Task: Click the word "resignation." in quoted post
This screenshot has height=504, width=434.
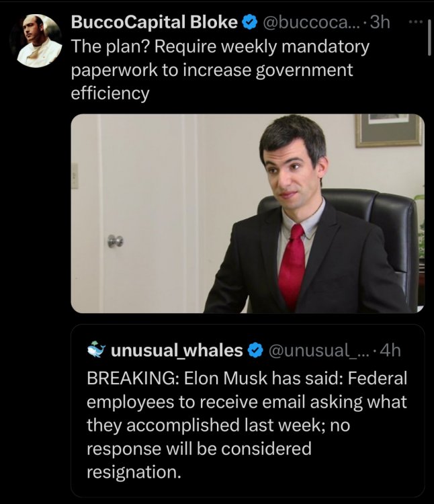Action: click(x=134, y=472)
